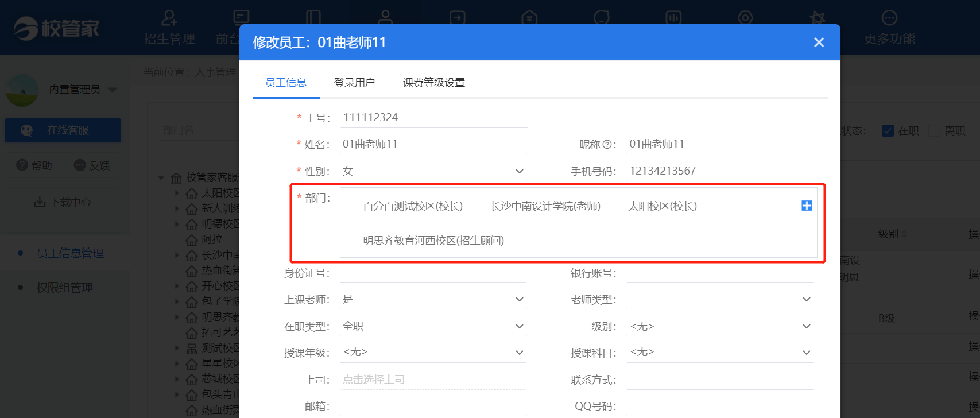Click the 内置管理员 avatar picture
Screen dimensions: 980x418
pos(22,90)
